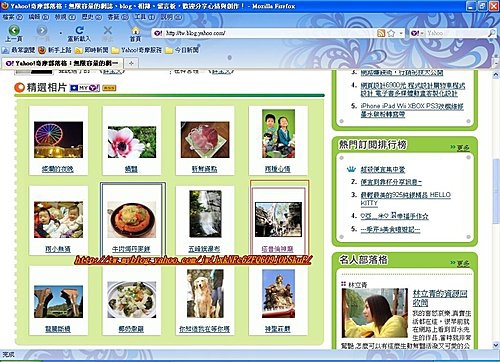Screen dimensions: 500x362
Task: Open the pink and white flower photo
Action: tap(132, 142)
